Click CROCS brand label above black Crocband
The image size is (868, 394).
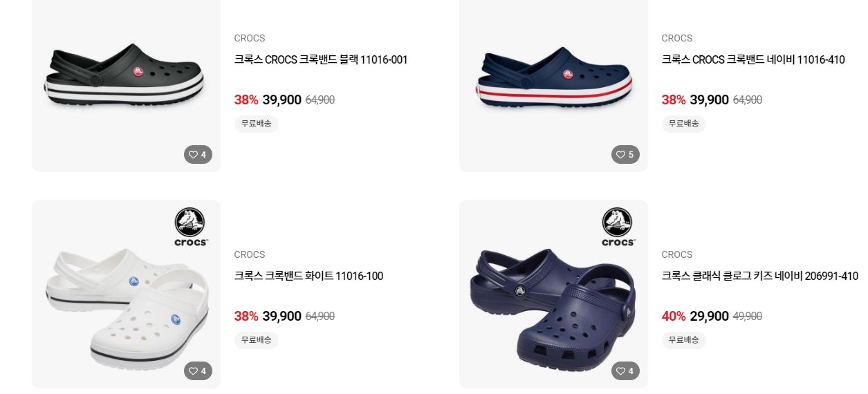(250, 38)
